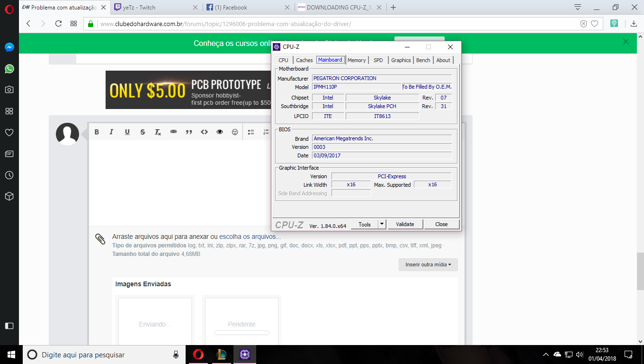The height and width of the screenshot is (364, 644).
Task: Open the About tab in CPU-Z
Action: click(444, 60)
